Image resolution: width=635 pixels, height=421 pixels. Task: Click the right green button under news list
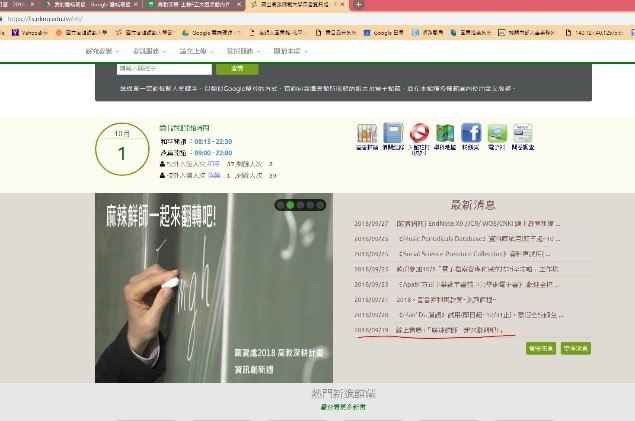[576, 348]
